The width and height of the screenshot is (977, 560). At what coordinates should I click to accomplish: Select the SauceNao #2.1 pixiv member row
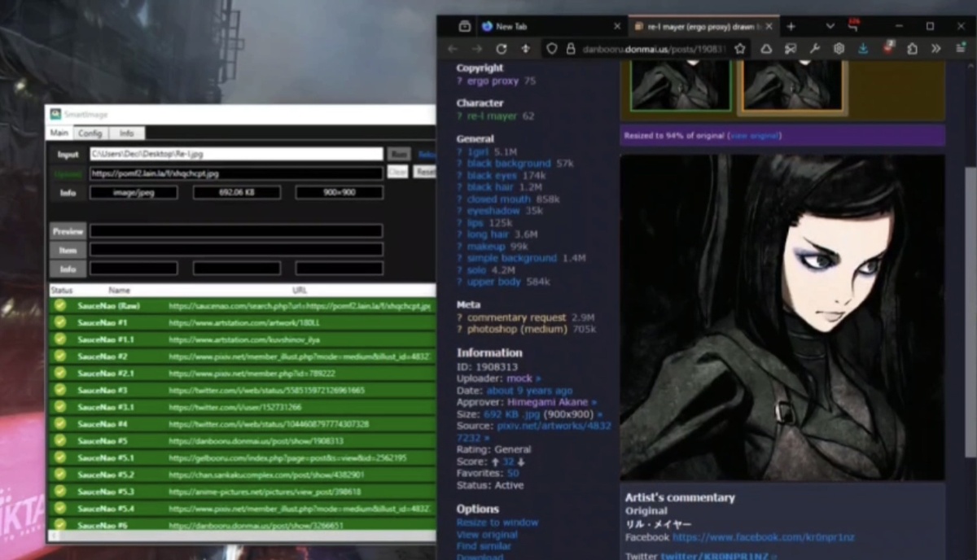242,373
